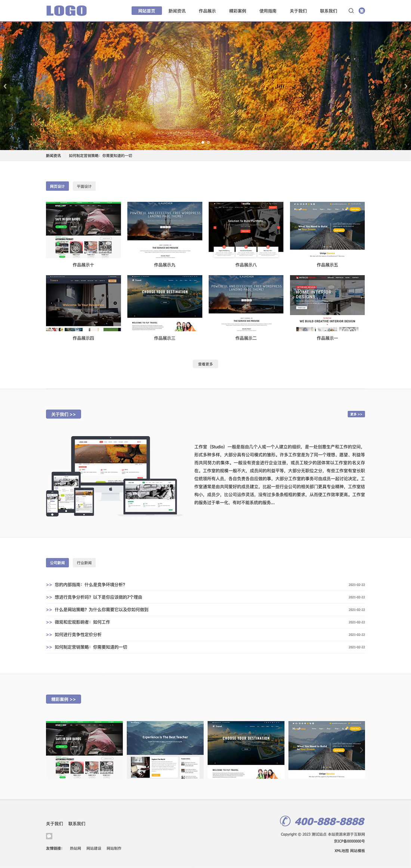Open news 微观和宏观影响者：如何工作
This screenshot has height=868, width=411.
click(x=82, y=622)
